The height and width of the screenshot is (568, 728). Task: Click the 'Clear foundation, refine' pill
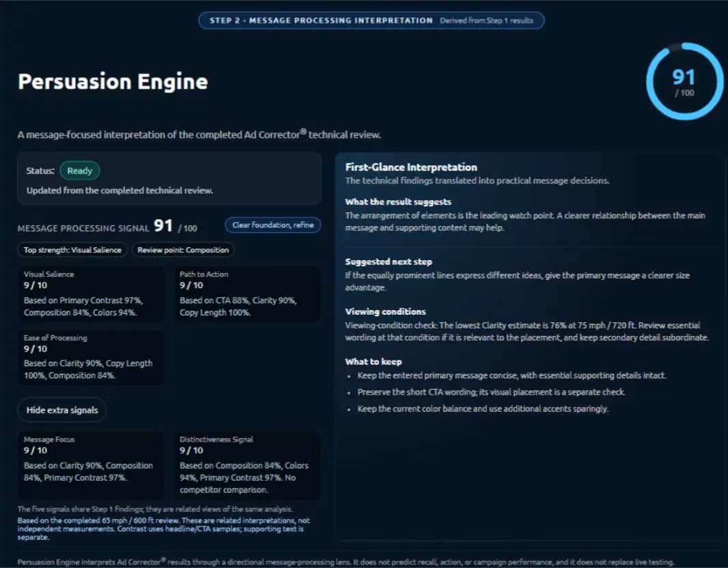click(273, 225)
